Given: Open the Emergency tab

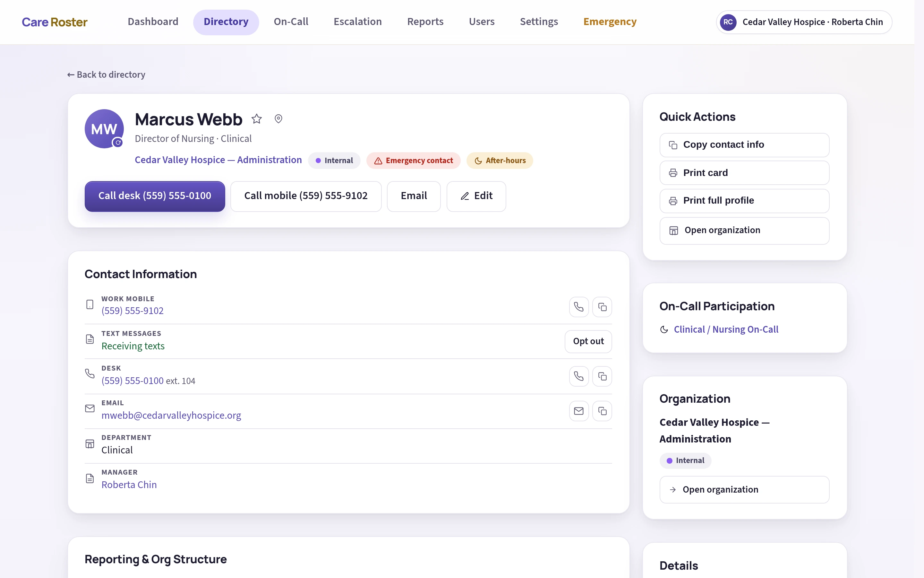Looking at the screenshot, I should click(610, 22).
